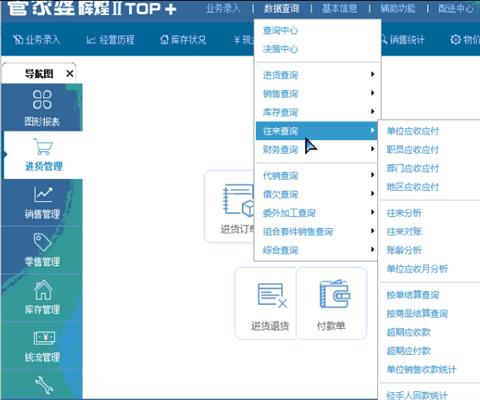The height and width of the screenshot is (400, 480).
Task: Open the 付款单 wallet icon
Action: [334, 294]
